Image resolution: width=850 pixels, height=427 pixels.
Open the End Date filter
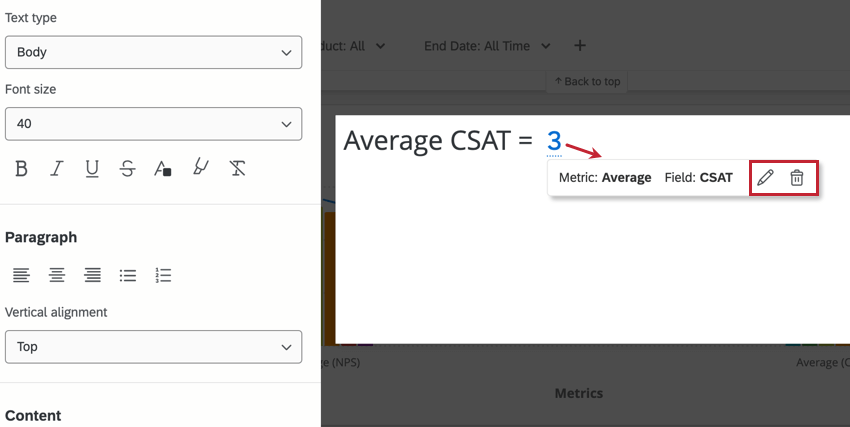click(487, 46)
